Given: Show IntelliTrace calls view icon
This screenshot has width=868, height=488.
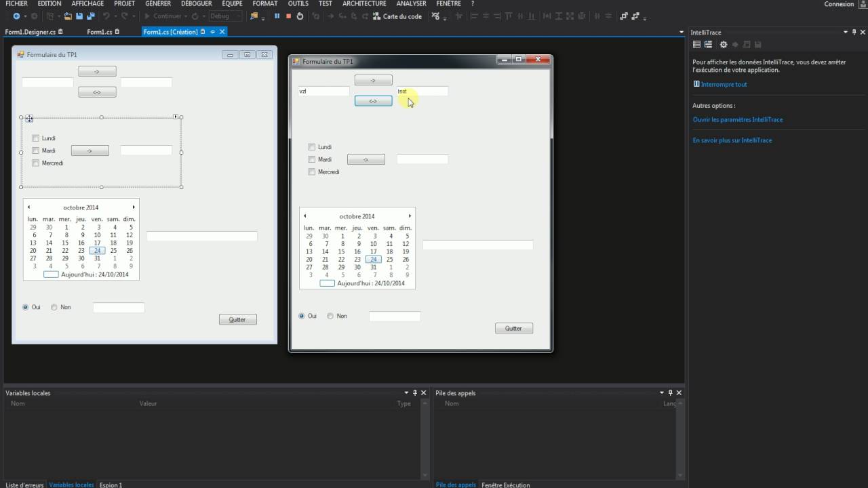Looking at the screenshot, I should point(709,45).
